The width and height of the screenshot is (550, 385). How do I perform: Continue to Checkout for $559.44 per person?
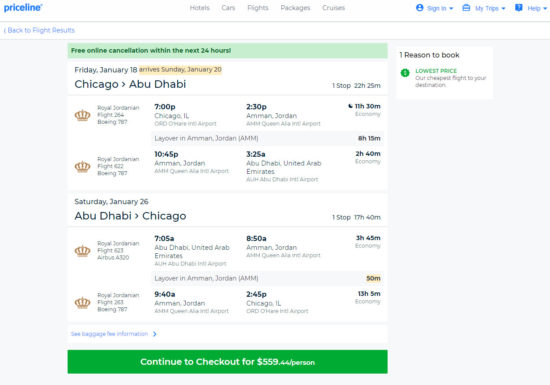tap(227, 362)
